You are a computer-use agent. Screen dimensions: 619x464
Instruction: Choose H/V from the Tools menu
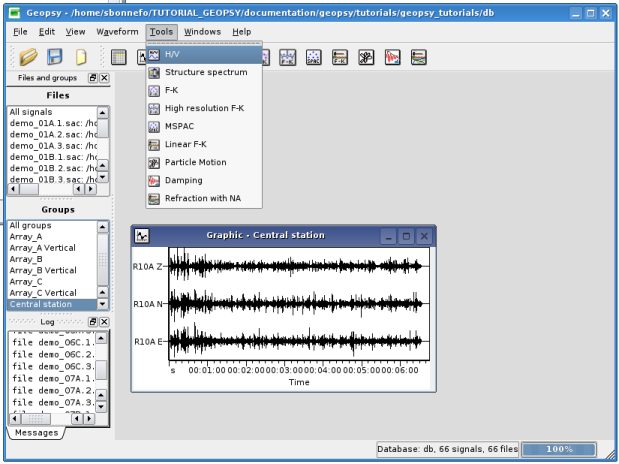click(204, 54)
